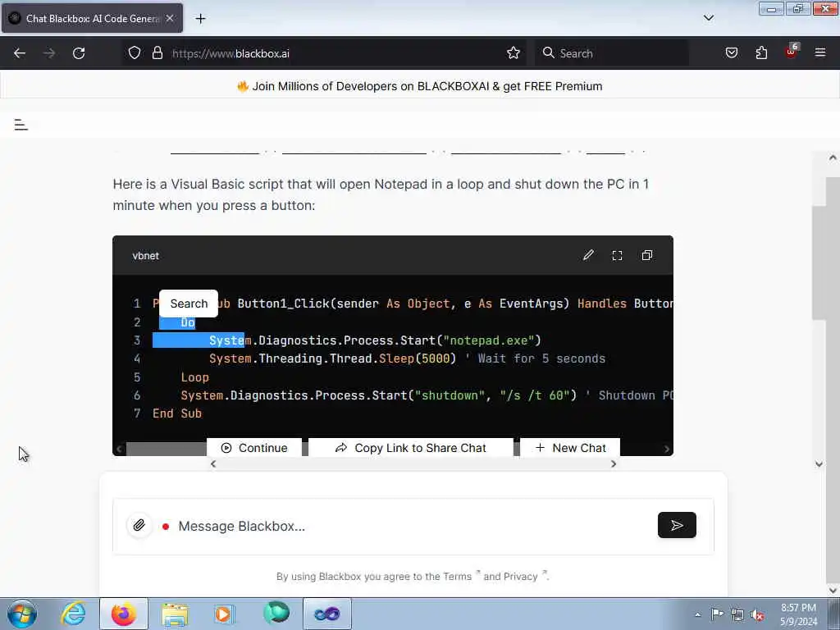Viewport: 840px width, 630px height.
Task: Start a new chat
Action: [x=570, y=448]
